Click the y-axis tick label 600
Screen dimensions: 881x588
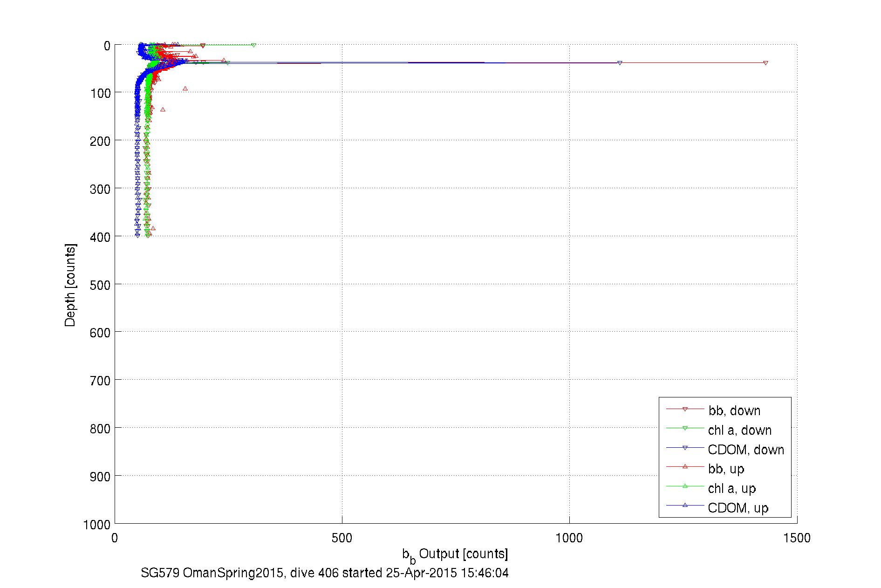(100, 332)
